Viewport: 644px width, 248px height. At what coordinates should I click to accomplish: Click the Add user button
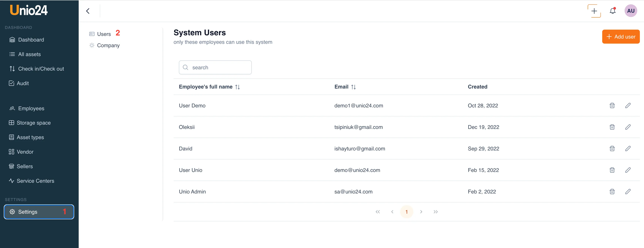tap(620, 37)
